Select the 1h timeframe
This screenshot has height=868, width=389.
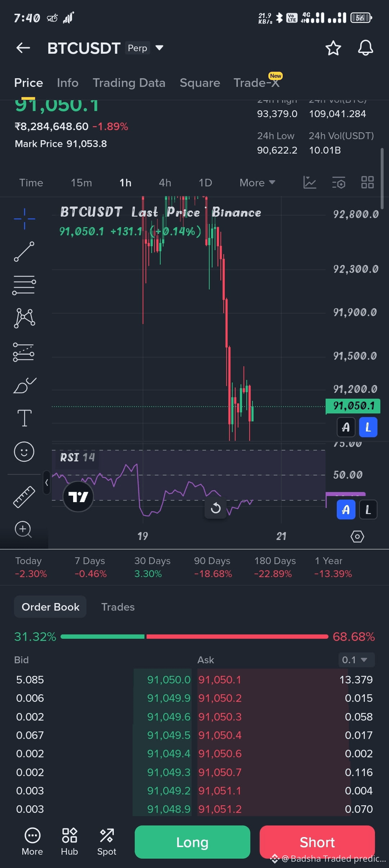pyautogui.click(x=125, y=183)
